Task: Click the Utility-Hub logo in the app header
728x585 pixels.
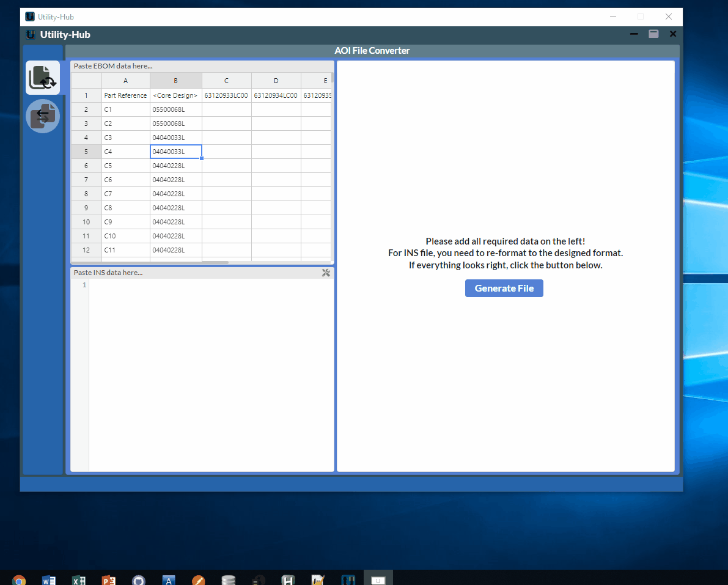Action: 31,35
